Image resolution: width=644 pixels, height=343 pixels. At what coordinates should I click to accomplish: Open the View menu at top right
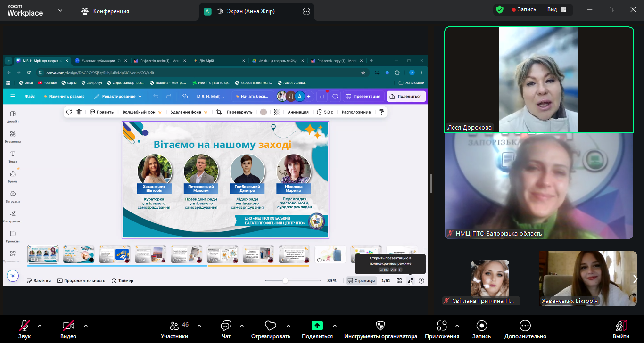tap(556, 9)
